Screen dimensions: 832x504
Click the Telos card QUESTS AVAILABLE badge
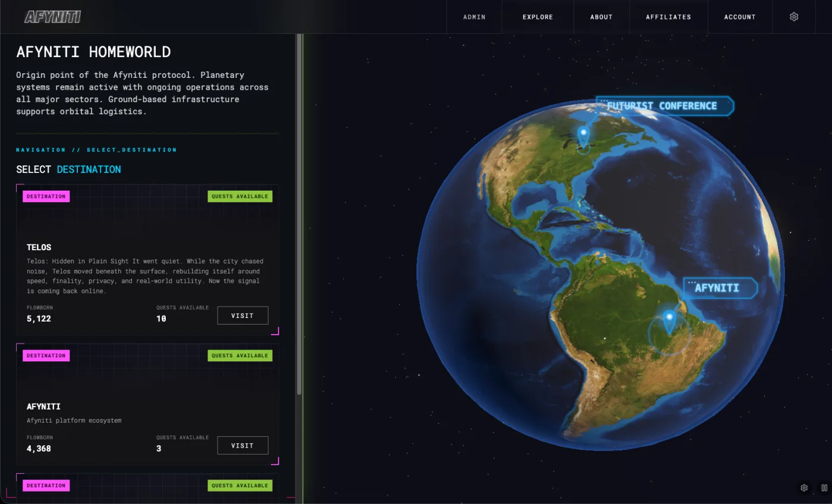pyautogui.click(x=240, y=196)
